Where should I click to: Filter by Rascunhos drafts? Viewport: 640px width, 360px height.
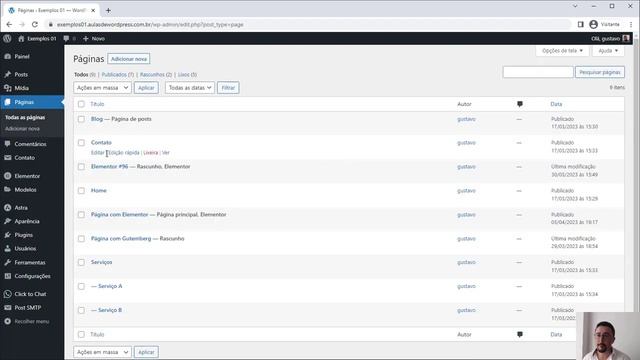(156, 75)
